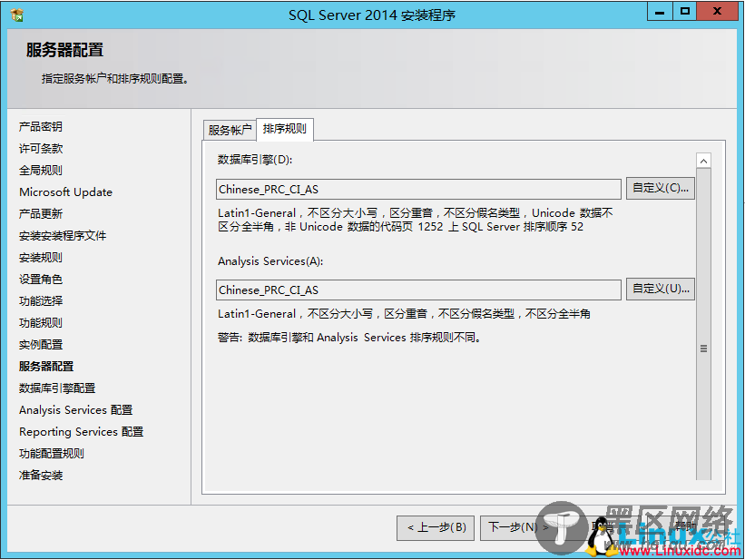This screenshot has height=560, width=745.
Task: Go back with 上一步(B) button
Action: 436,527
